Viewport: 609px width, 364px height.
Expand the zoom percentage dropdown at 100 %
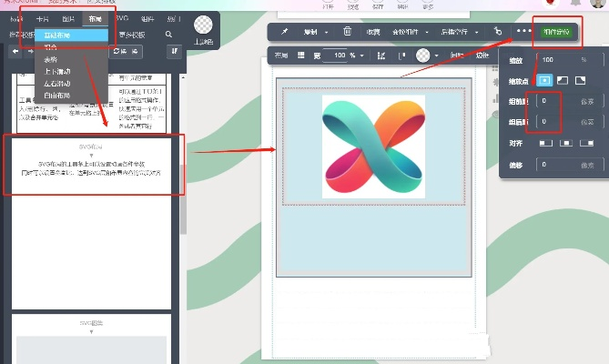pyautogui.click(x=363, y=56)
